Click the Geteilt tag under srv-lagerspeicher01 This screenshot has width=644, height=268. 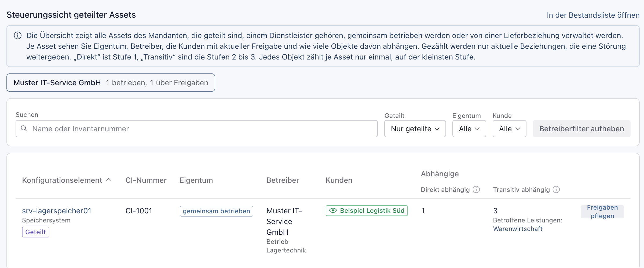(x=36, y=232)
